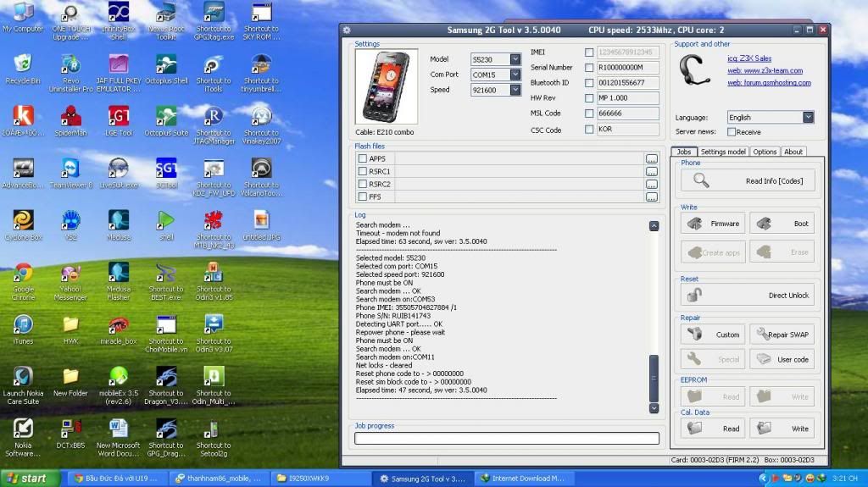
Task: Click the Job progress bar
Action: pyautogui.click(x=507, y=439)
